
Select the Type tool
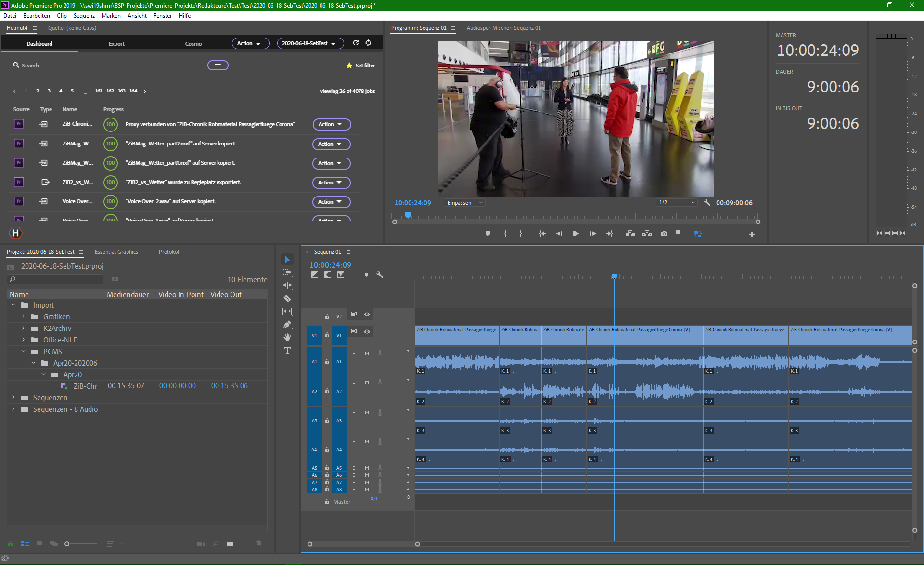[x=287, y=351]
